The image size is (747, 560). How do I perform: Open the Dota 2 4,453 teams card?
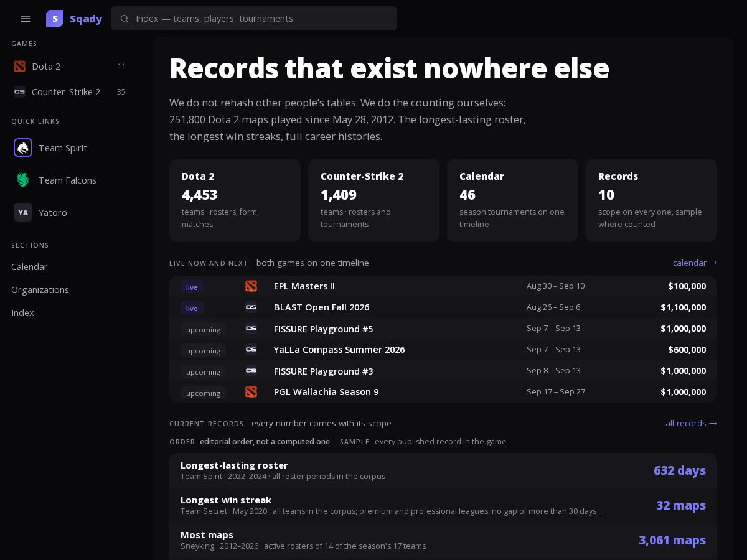[235, 200]
